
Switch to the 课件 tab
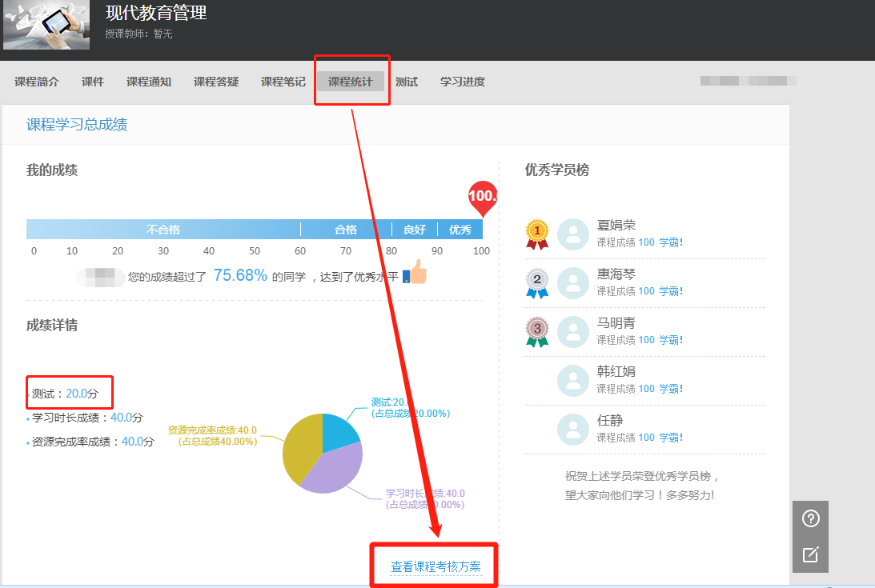pyautogui.click(x=93, y=82)
